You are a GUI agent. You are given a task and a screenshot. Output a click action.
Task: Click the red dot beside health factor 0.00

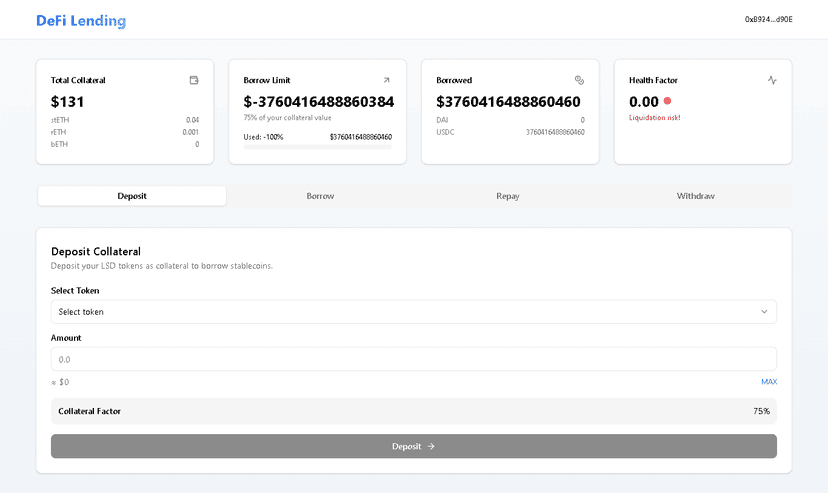point(667,101)
